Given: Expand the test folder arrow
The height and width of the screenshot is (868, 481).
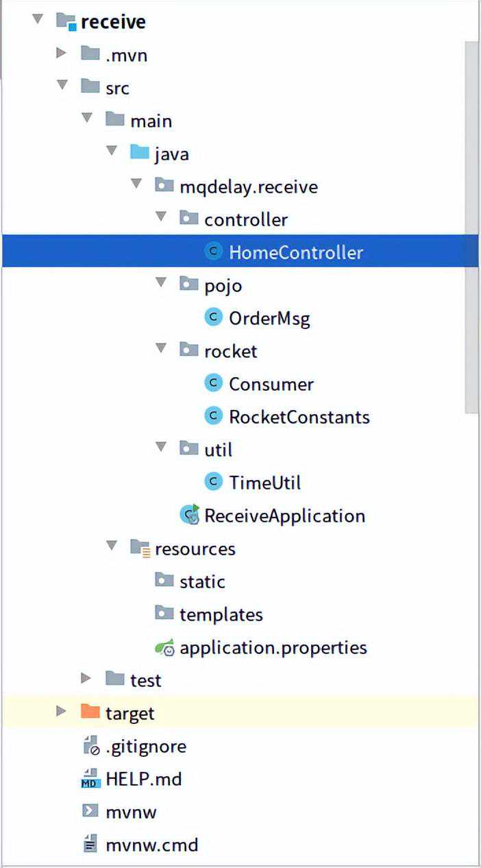Looking at the screenshot, I should pos(86,679).
